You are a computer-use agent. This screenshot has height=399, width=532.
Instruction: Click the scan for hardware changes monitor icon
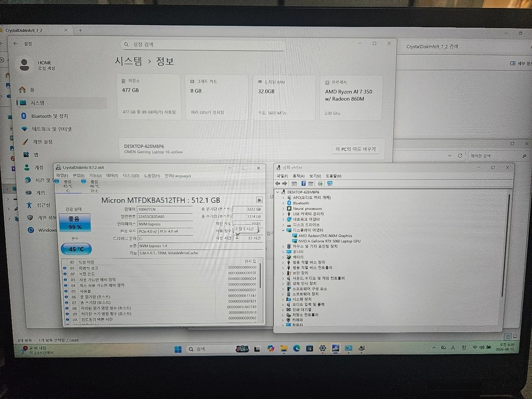(329, 184)
